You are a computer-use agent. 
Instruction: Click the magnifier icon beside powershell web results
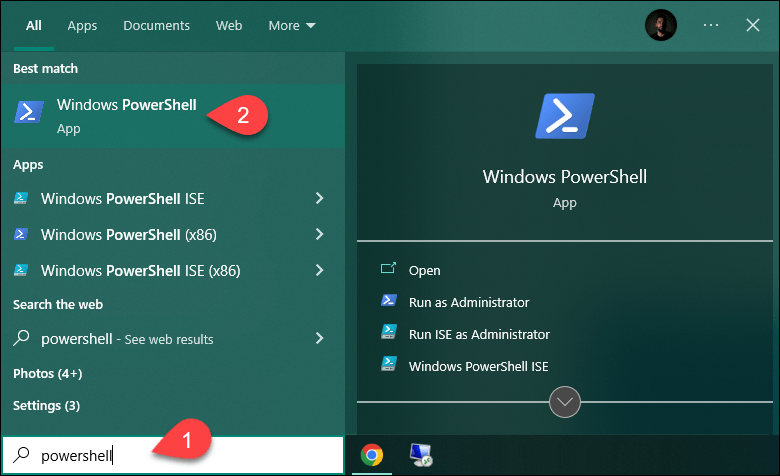pos(21,338)
